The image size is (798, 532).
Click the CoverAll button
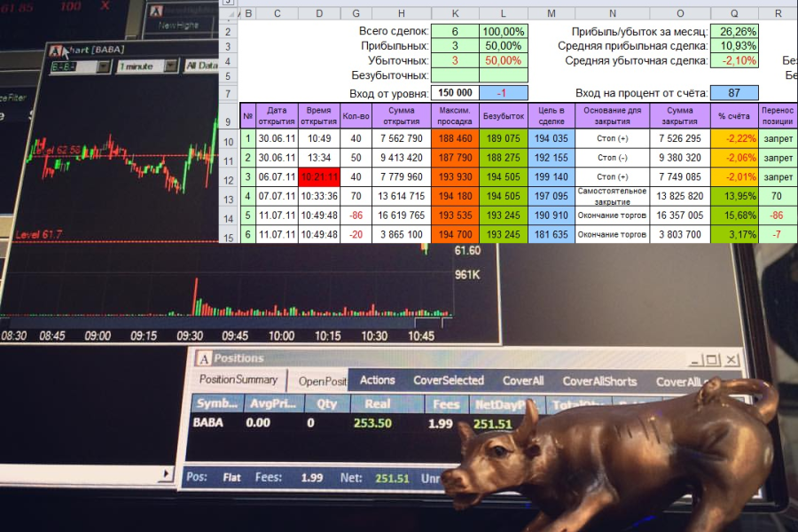pos(523,381)
